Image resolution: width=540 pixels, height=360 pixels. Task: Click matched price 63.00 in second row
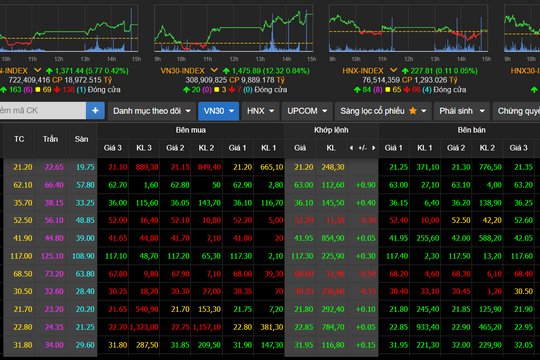(x=303, y=185)
